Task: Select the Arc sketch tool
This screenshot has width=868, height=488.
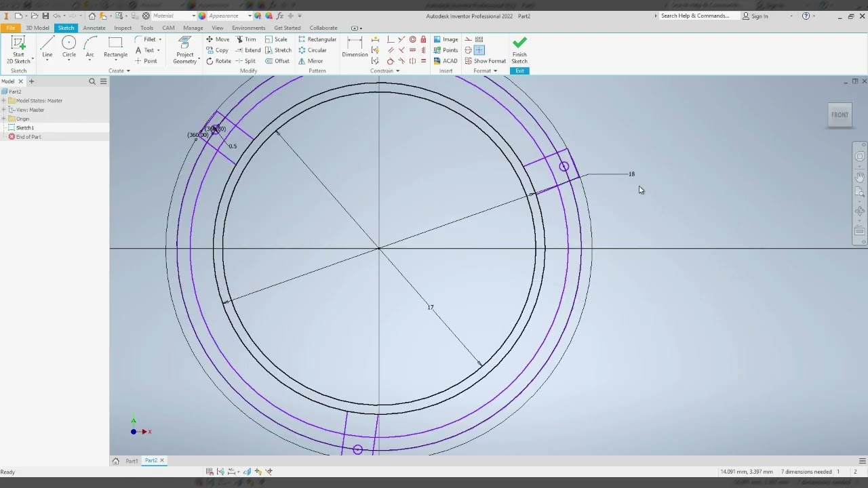Action: 90,47
